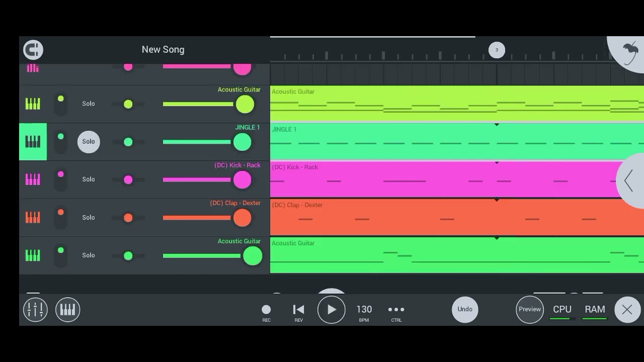Click volume slider handle of bottom Acoustic Guitar

pyautogui.click(x=253, y=256)
